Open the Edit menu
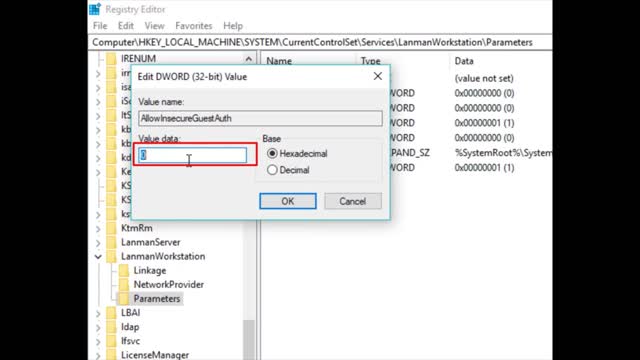The width and height of the screenshot is (640, 360). 126,26
